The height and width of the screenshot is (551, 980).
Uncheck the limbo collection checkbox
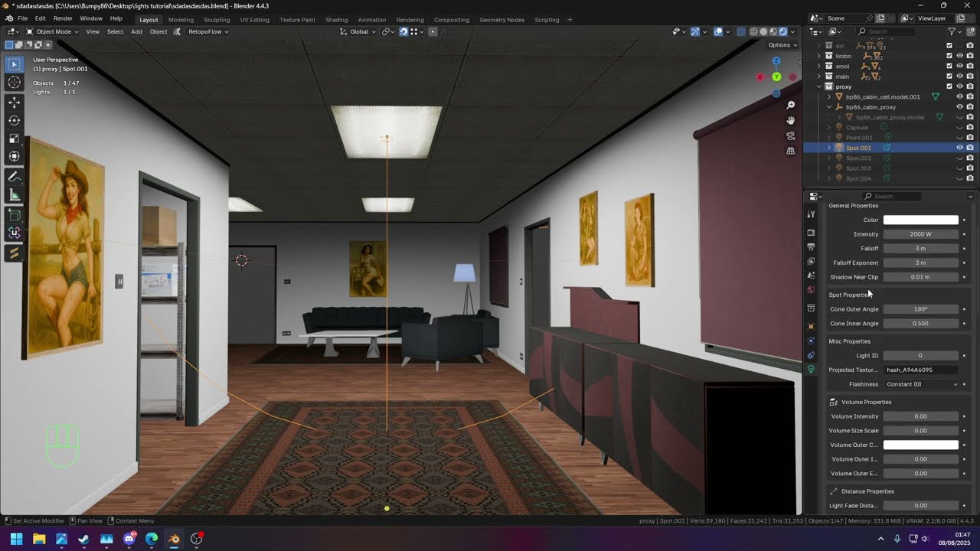[949, 56]
